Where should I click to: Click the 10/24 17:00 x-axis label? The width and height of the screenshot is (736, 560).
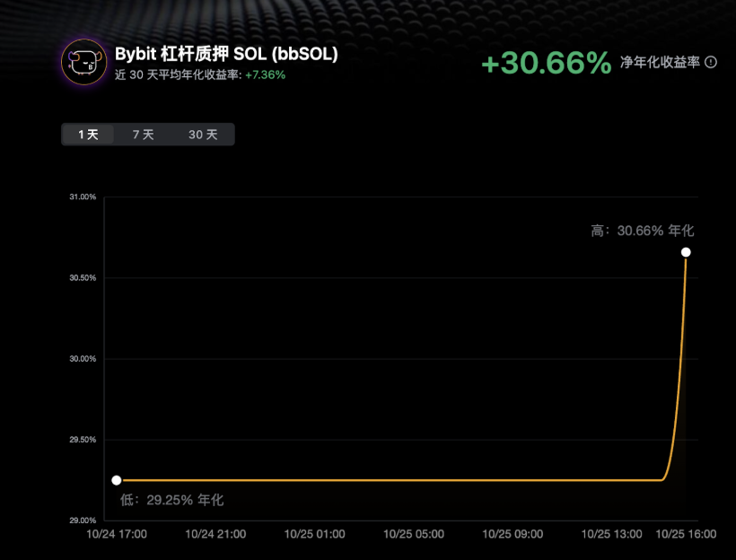pos(117,534)
